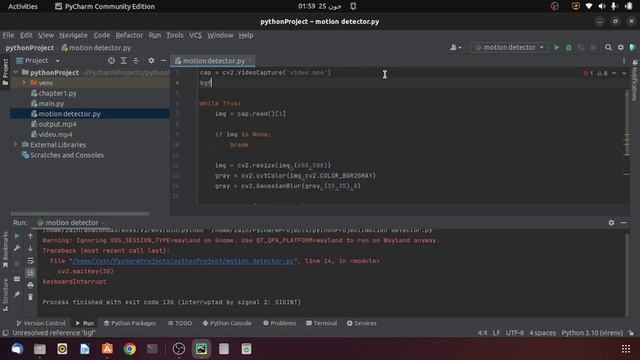Viewport: 640px width, 360px height.
Task: Select main.py in project tree
Action: (51, 103)
